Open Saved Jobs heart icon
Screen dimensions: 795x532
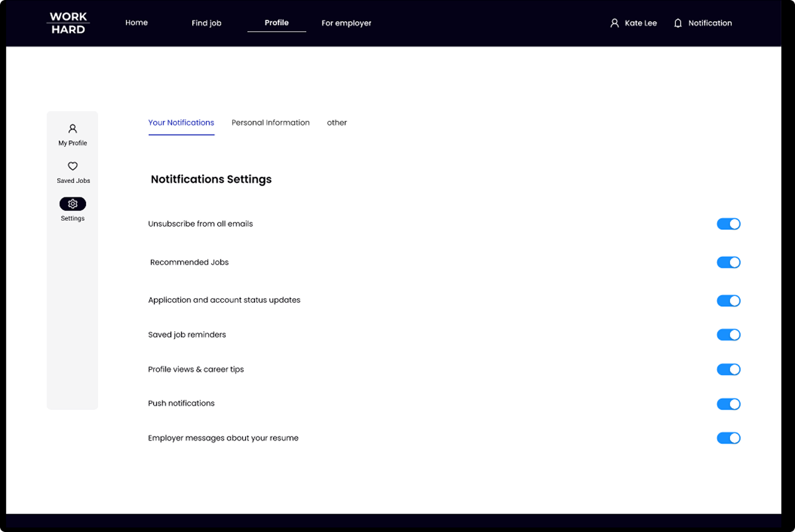73,166
